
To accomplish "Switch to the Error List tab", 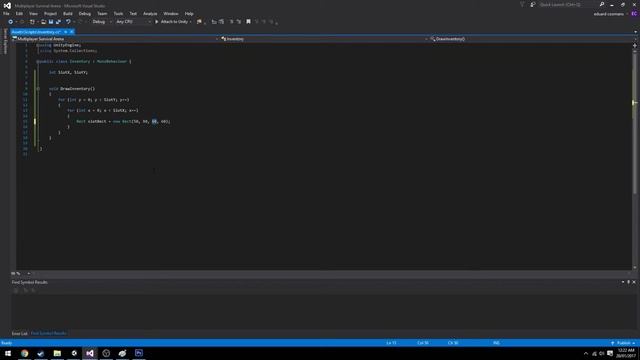I will point(20,333).
